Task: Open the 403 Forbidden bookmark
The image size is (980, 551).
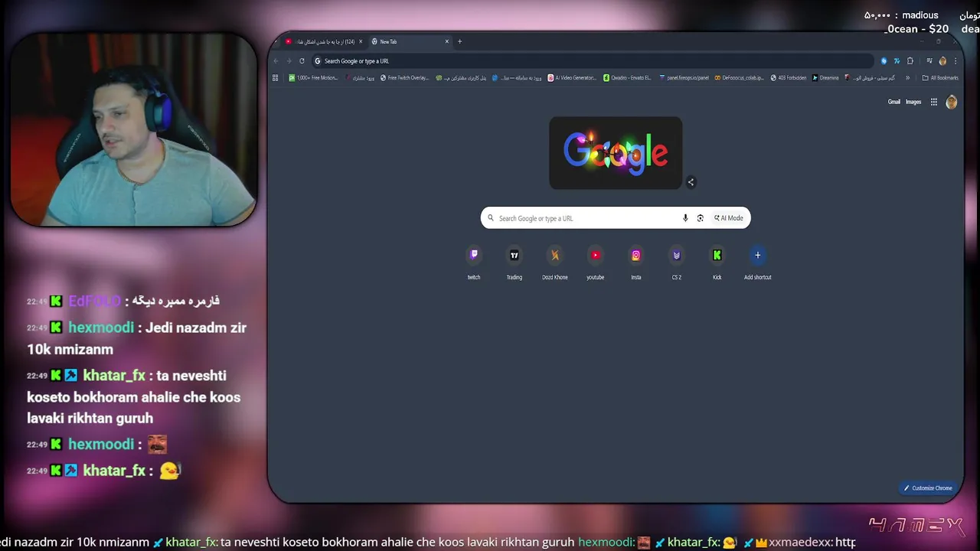Action: [x=789, y=77]
